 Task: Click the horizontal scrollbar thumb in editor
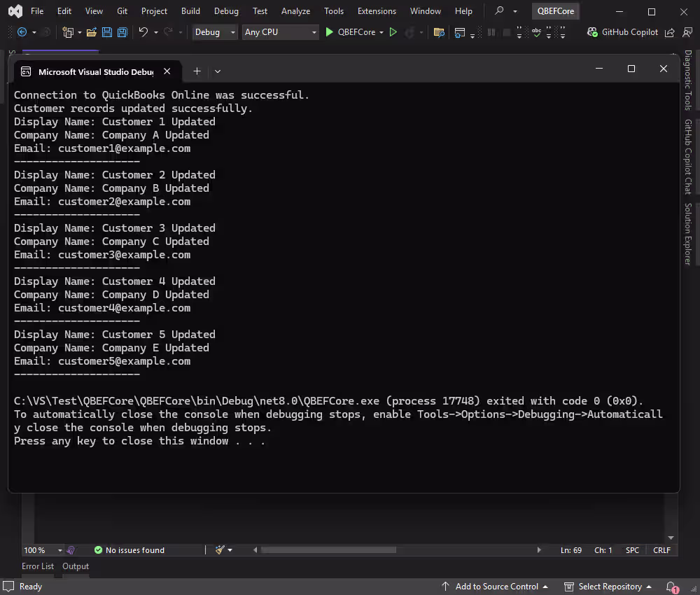[328, 550]
